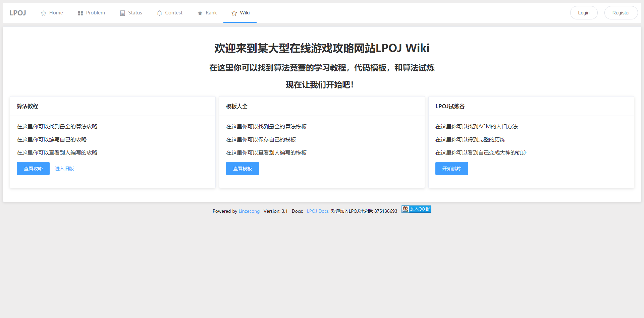Select the Problem grid icon
This screenshot has height=318, width=644.
[80, 13]
